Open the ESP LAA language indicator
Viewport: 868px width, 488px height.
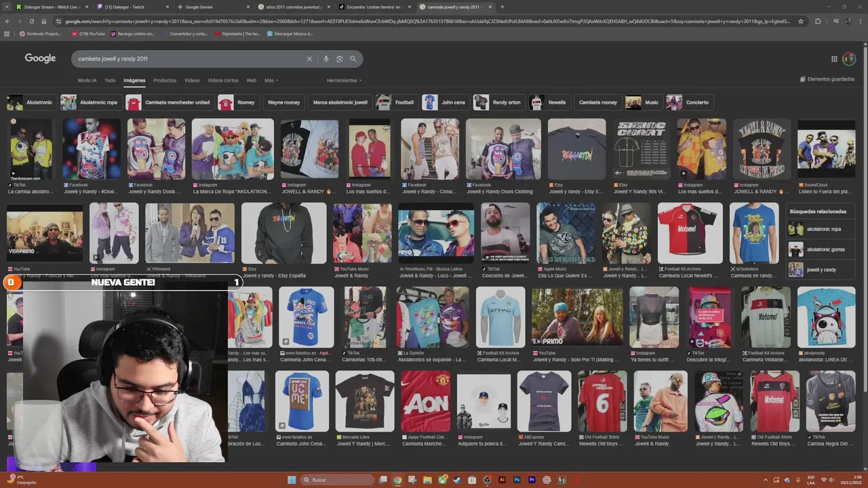pos(811,480)
